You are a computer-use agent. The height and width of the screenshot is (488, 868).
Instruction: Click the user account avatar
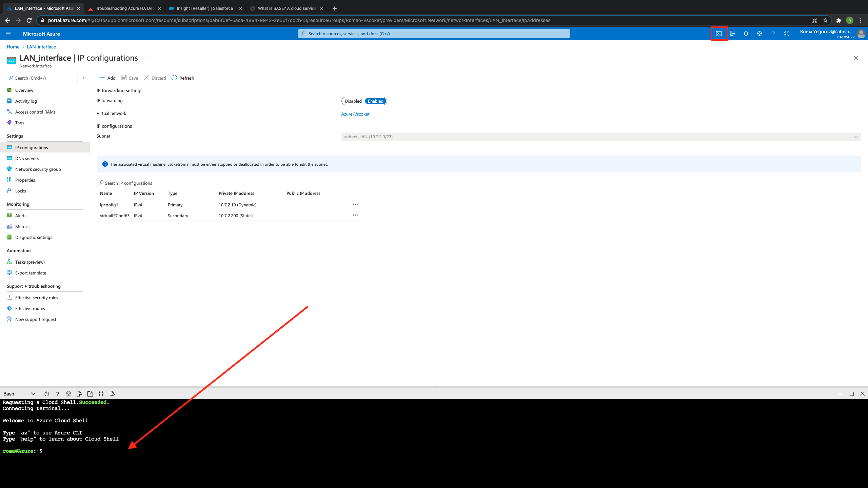tap(861, 34)
